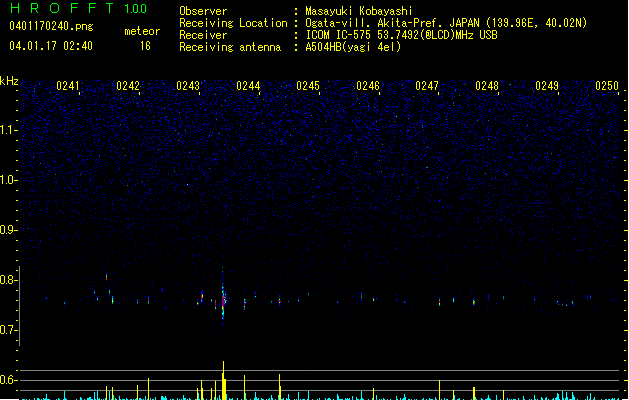Click the date stamp 04.01.17 02:40

tap(51, 46)
